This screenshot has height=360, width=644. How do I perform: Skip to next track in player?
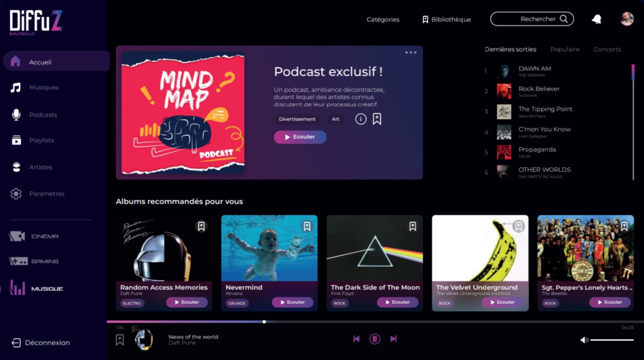click(x=393, y=339)
